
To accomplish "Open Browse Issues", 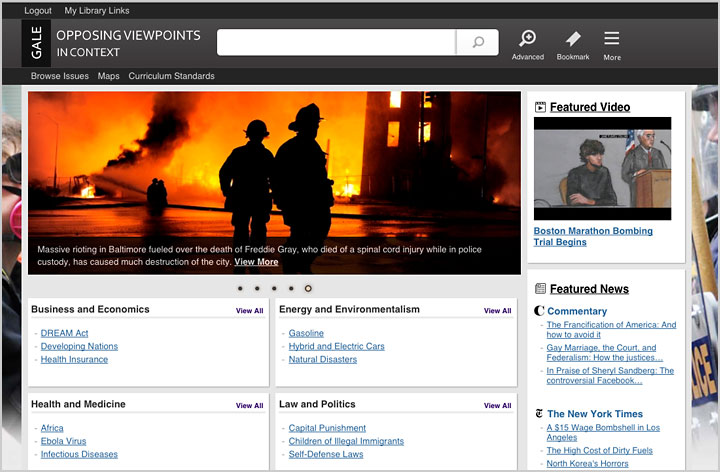I will point(60,76).
